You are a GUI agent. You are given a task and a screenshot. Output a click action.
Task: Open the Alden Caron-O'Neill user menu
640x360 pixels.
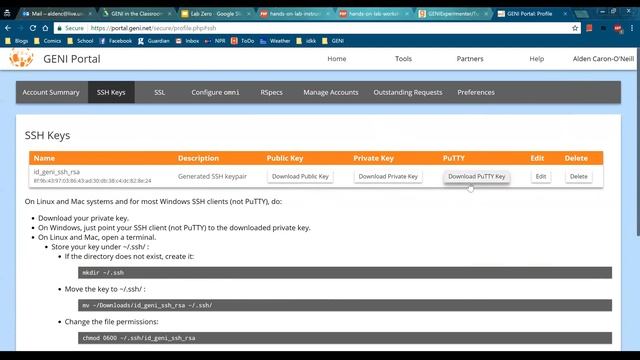point(603,59)
